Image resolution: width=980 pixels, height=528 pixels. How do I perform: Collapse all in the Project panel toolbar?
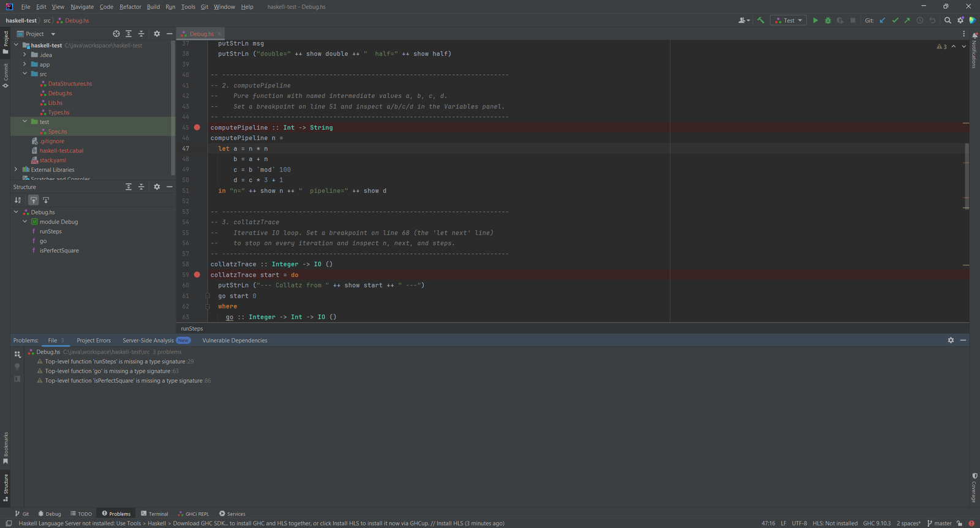[x=141, y=34]
